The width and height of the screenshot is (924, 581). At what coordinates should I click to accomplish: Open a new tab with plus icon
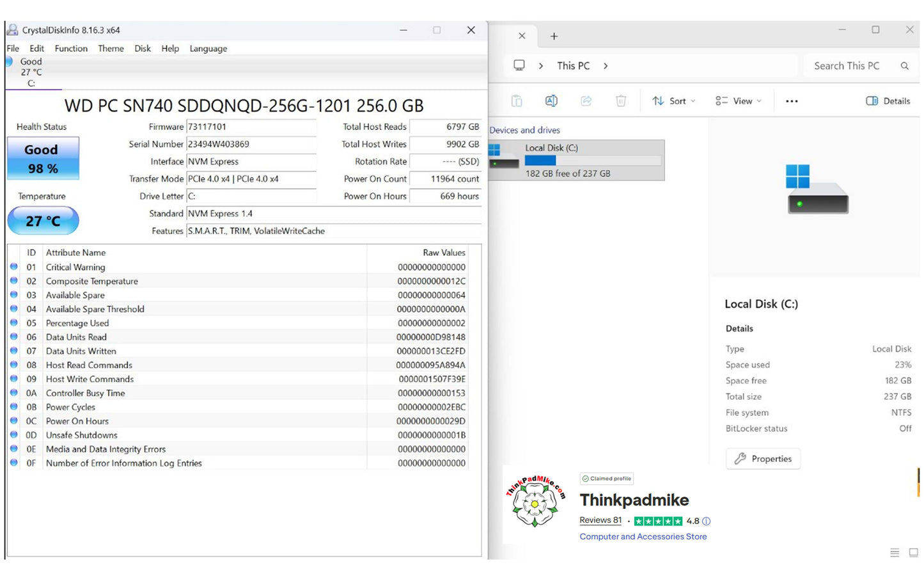point(554,36)
